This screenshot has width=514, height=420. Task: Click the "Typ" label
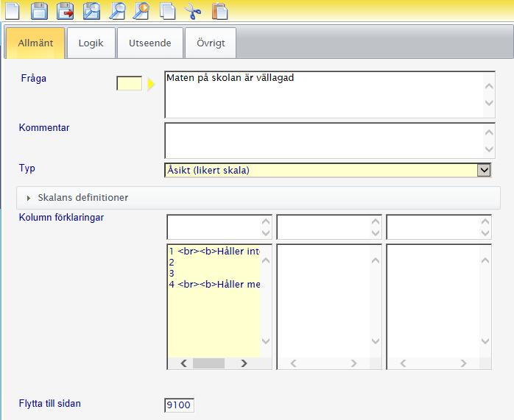click(27, 168)
